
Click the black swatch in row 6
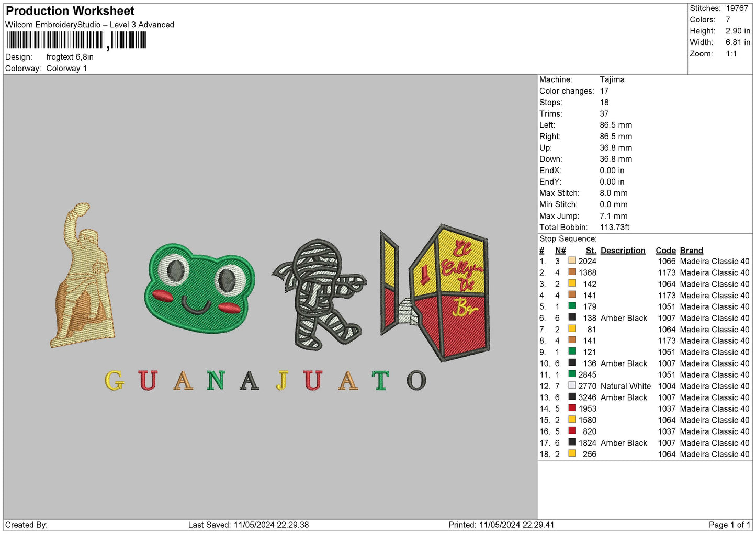point(572,317)
